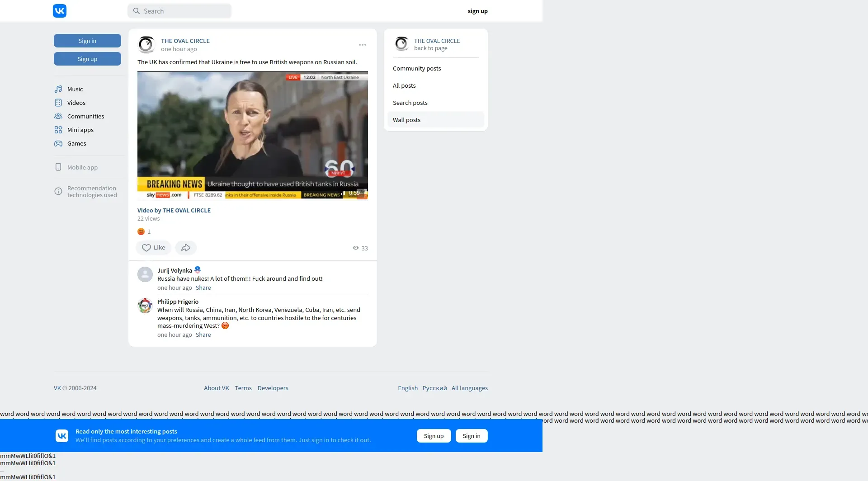Open Terms footer link
868x481 pixels.
pyautogui.click(x=243, y=388)
